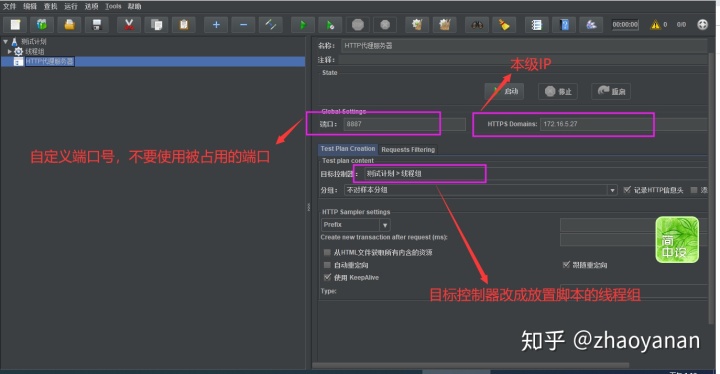The image size is (720, 374).
Task: Open the 目标控制器 combo box
Action: [x=535, y=174]
